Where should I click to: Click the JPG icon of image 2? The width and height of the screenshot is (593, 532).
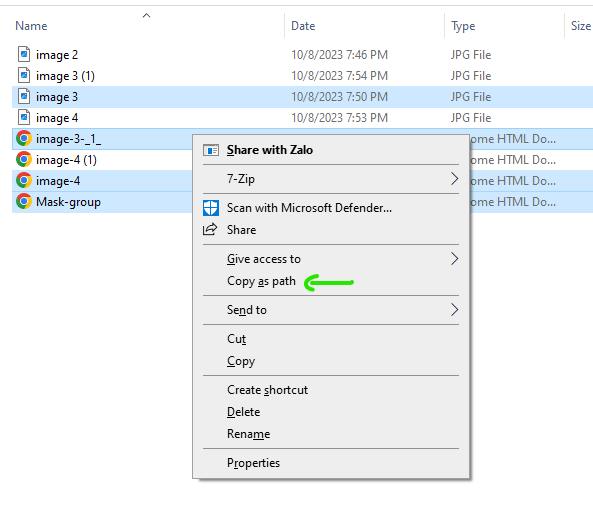point(24,54)
